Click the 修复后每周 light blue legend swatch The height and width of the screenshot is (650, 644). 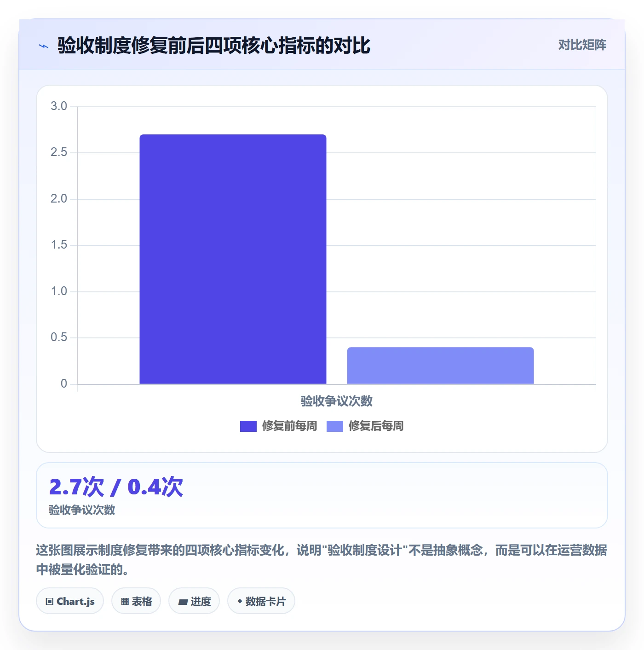click(x=335, y=426)
